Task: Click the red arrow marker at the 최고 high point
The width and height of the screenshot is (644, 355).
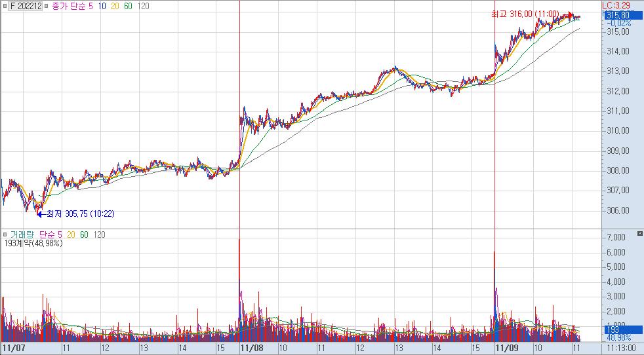Action: [x=570, y=15]
